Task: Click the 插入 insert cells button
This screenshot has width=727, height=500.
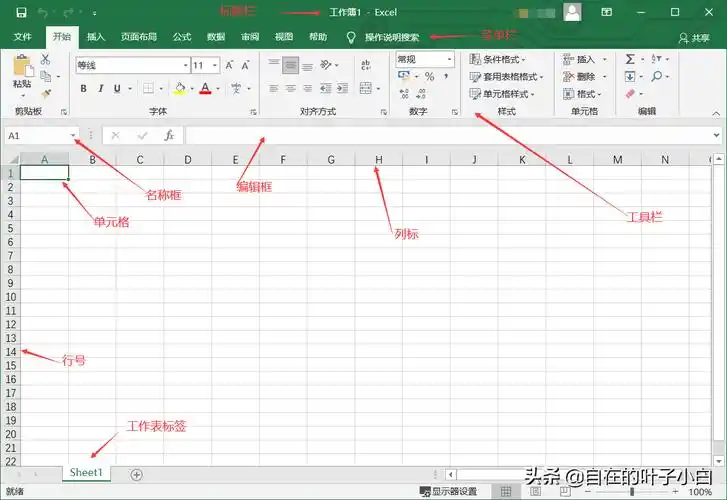Action: tap(584, 59)
